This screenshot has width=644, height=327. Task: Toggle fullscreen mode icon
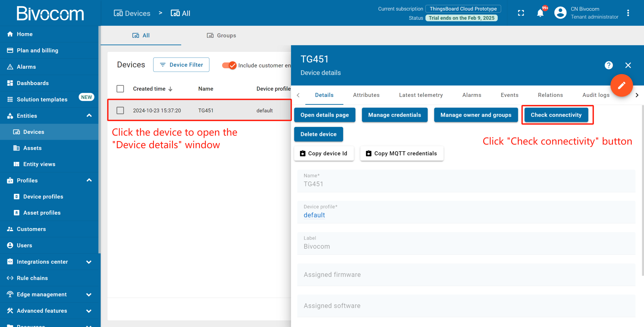point(521,13)
